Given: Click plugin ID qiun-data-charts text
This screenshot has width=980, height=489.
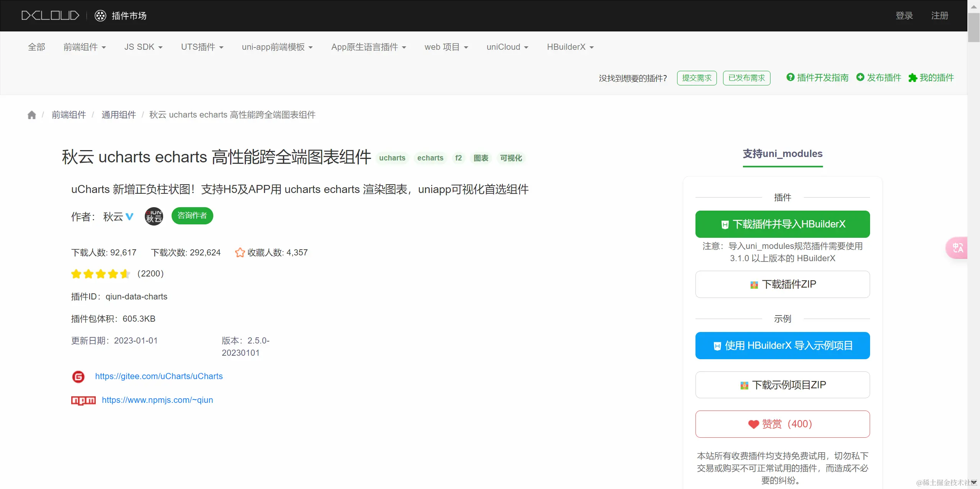Looking at the screenshot, I should tap(136, 297).
